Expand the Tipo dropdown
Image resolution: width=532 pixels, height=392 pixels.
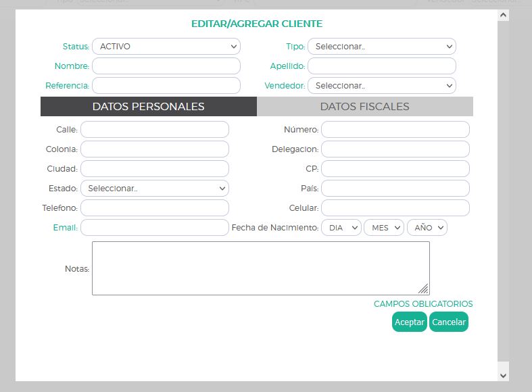point(381,47)
